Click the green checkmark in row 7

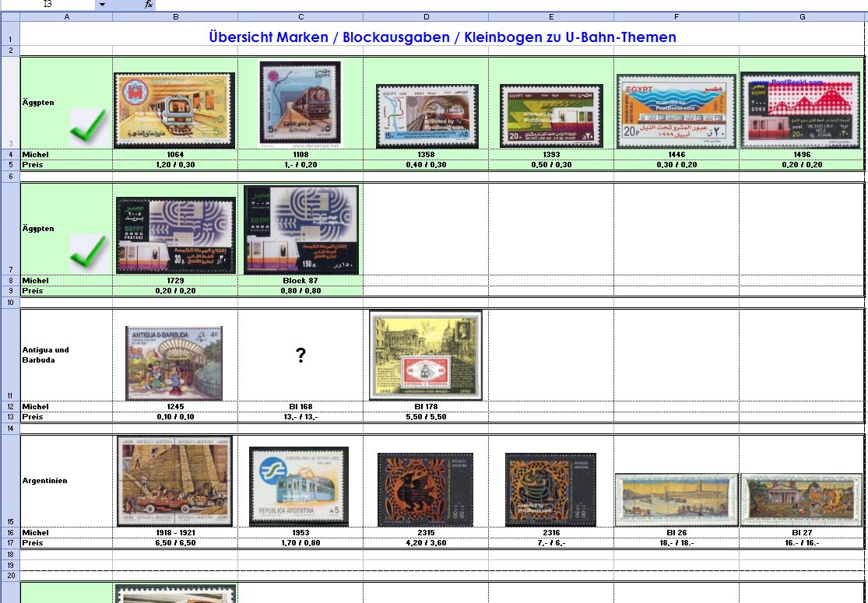(x=88, y=253)
